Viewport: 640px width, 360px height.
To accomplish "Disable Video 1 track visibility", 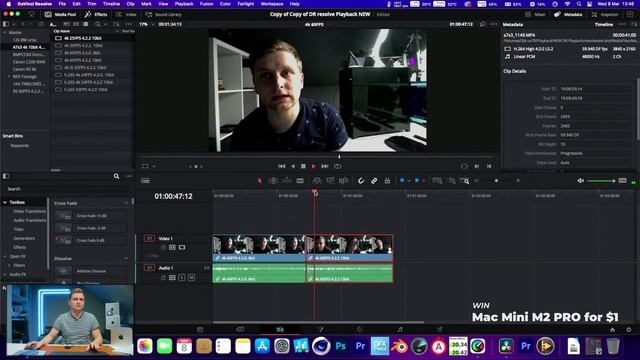I will [x=182, y=247].
